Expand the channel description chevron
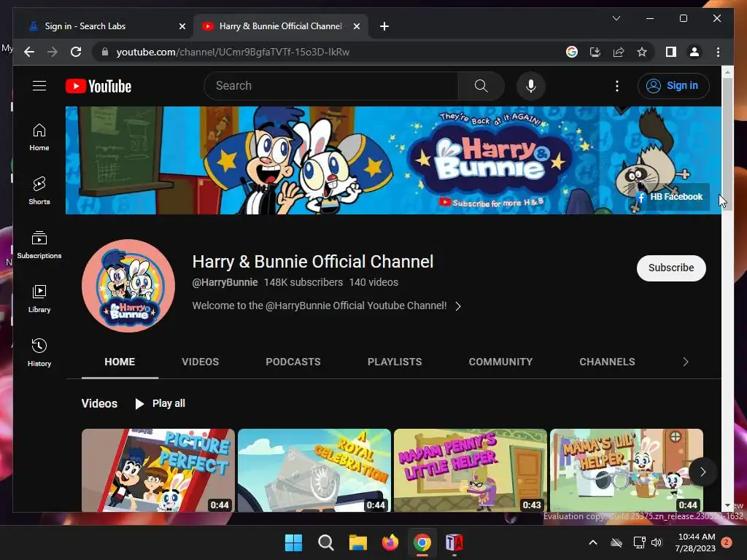Screen dimensions: 747x560 458,306
